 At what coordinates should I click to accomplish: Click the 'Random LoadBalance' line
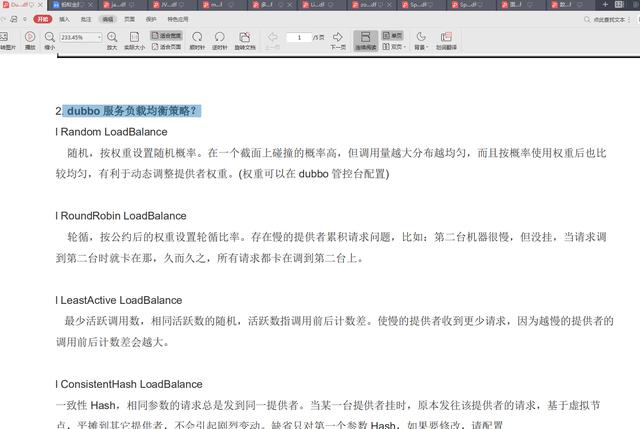click(111, 132)
